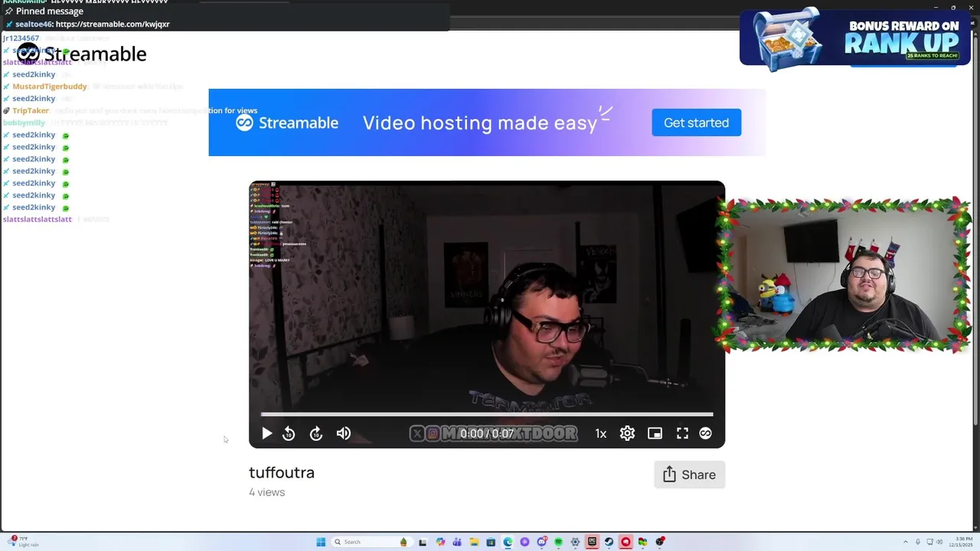Image resolution: width=980 pixels, height=551 pixels.
Task: Click the Jr1234567 chat username
Action: click(x=21, y=38)
